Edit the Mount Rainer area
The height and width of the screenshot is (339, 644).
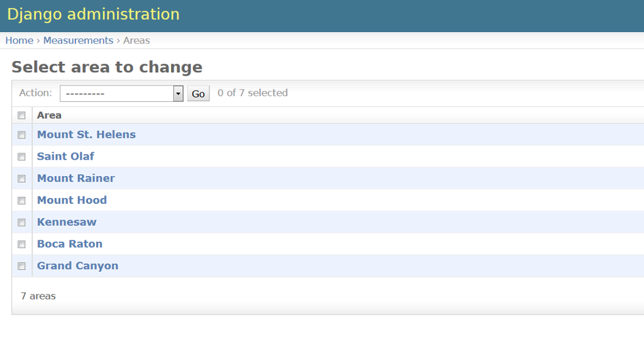pos(75,179)
